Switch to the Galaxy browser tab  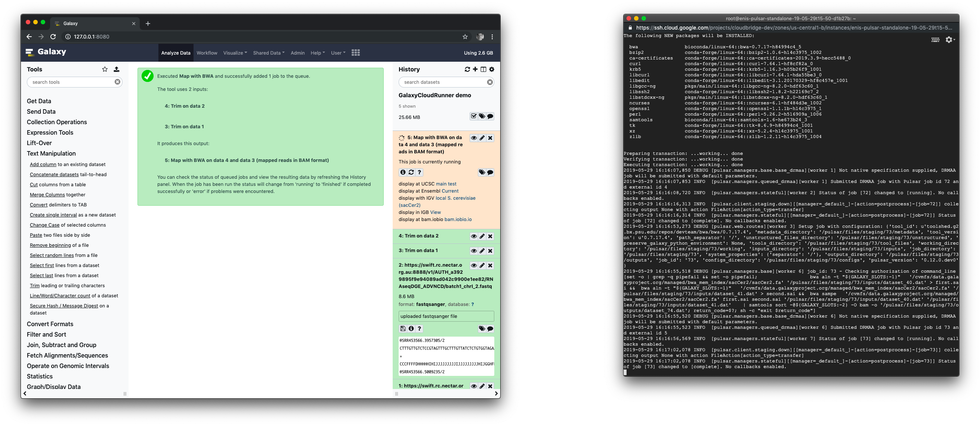click(95, 23)
